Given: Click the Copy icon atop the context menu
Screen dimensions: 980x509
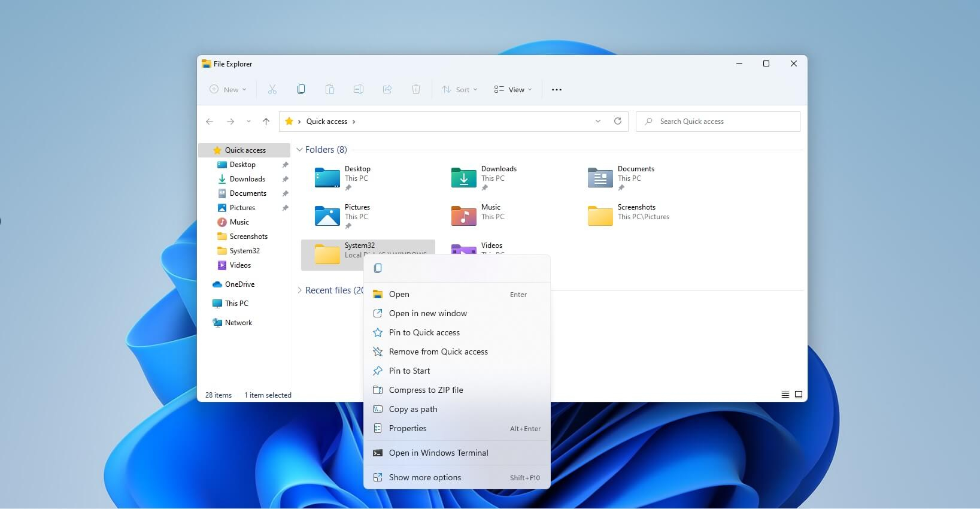Looking at the screenshot, I should [378, 268].
